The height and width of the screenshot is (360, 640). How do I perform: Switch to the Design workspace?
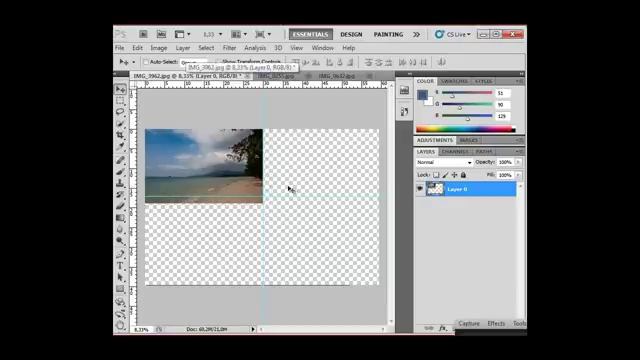351,34
